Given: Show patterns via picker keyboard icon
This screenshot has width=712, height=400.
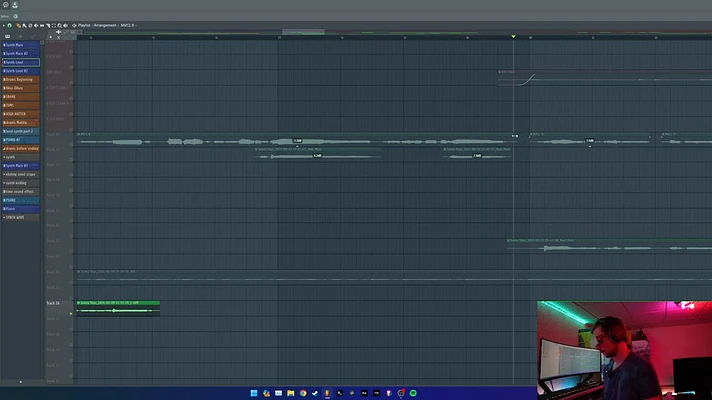Looking at the screenshot, I should point(7,36).
